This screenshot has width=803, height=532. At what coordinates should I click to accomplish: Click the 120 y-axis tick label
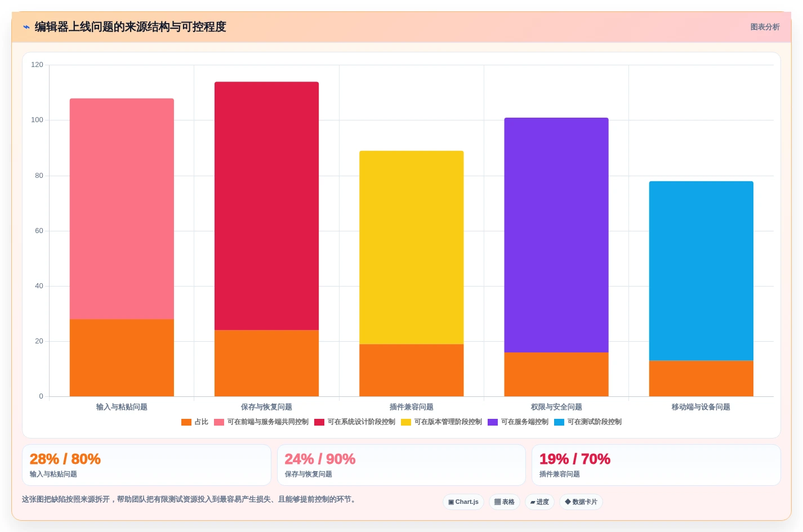[x=37, y=65]
